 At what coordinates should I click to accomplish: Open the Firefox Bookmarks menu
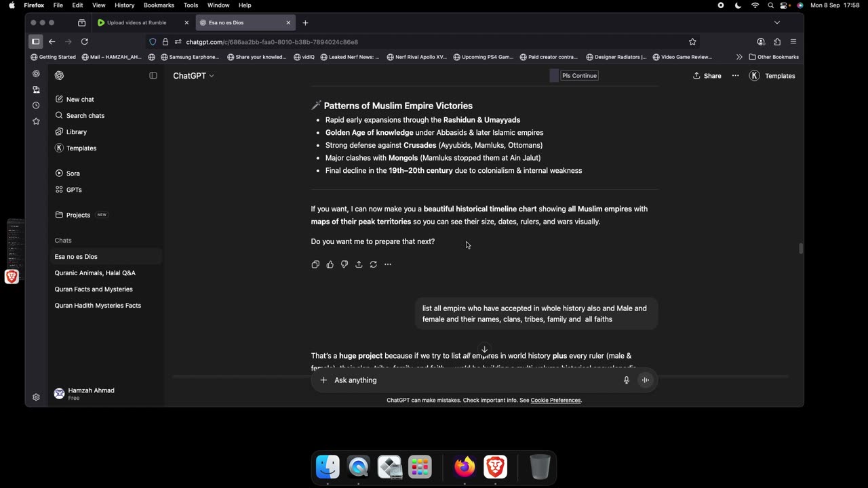pyautogui.click(x=159, y=5)
